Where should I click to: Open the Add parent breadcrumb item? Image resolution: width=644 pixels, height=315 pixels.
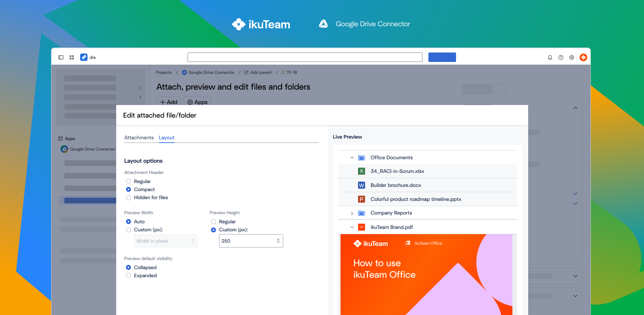coord(261,72)
